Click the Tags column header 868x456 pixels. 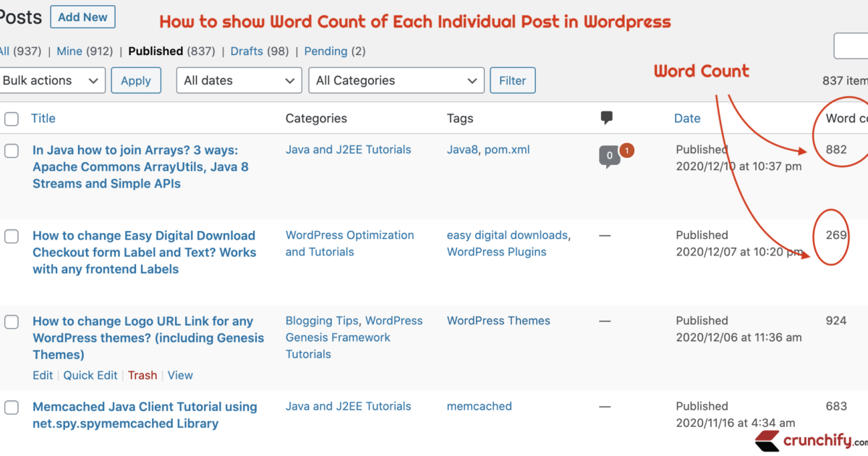click(460, 118)
